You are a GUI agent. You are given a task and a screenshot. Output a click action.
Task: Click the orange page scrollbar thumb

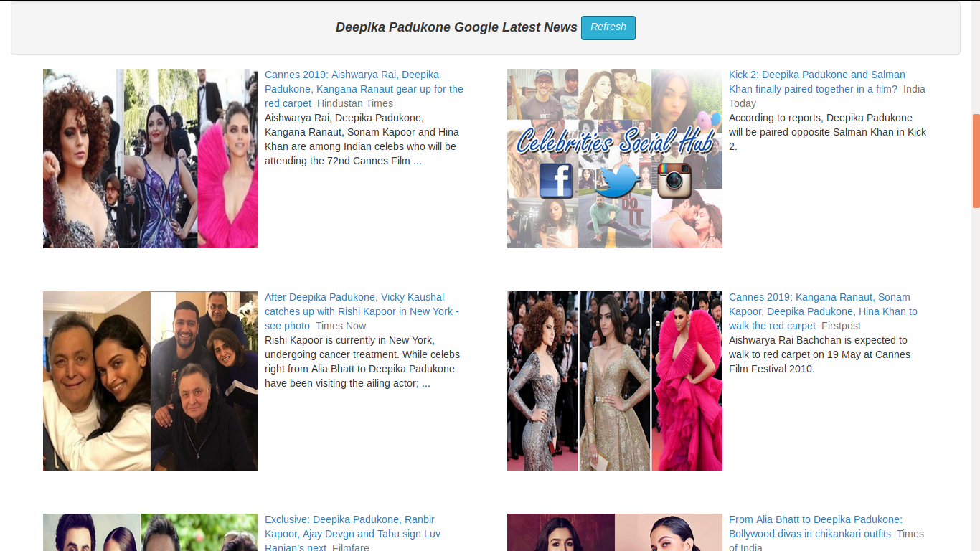(976, 161)
